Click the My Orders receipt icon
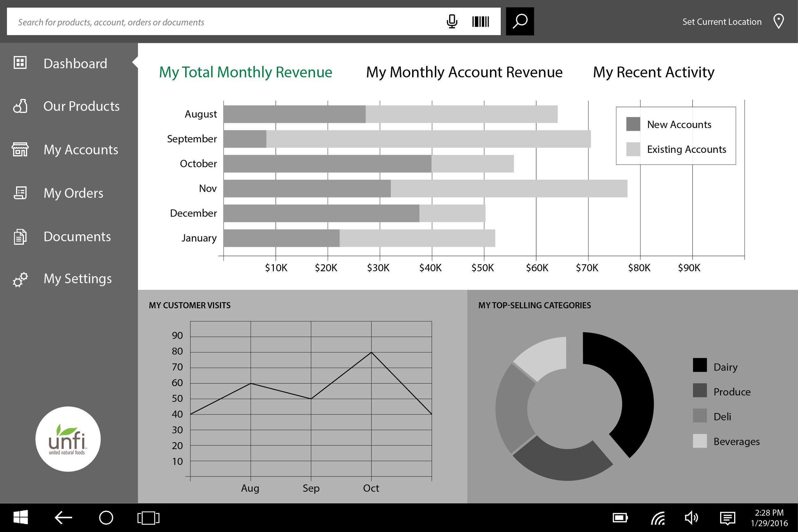The image size is (798, 532). coord(20,193)
